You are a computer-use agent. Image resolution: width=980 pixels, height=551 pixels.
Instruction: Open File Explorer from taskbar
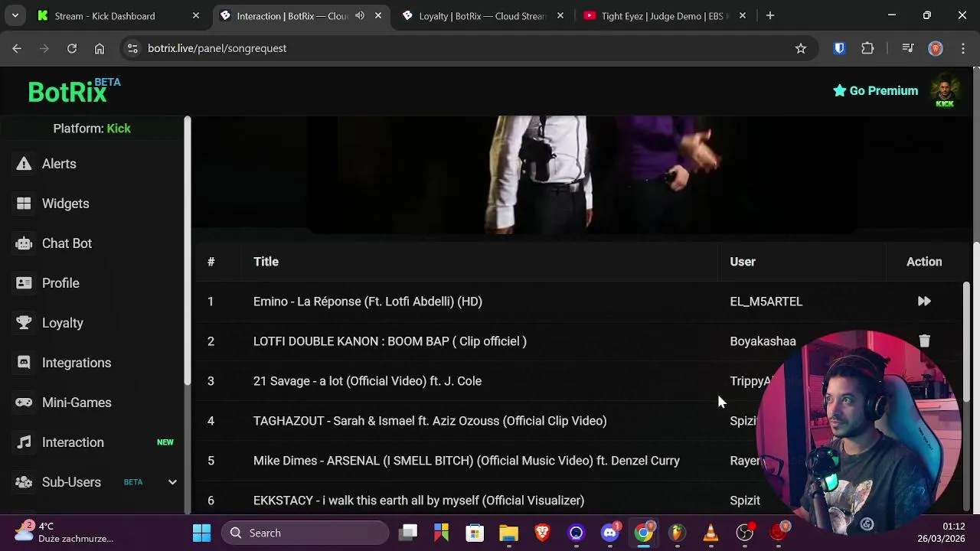coord(508,533)
